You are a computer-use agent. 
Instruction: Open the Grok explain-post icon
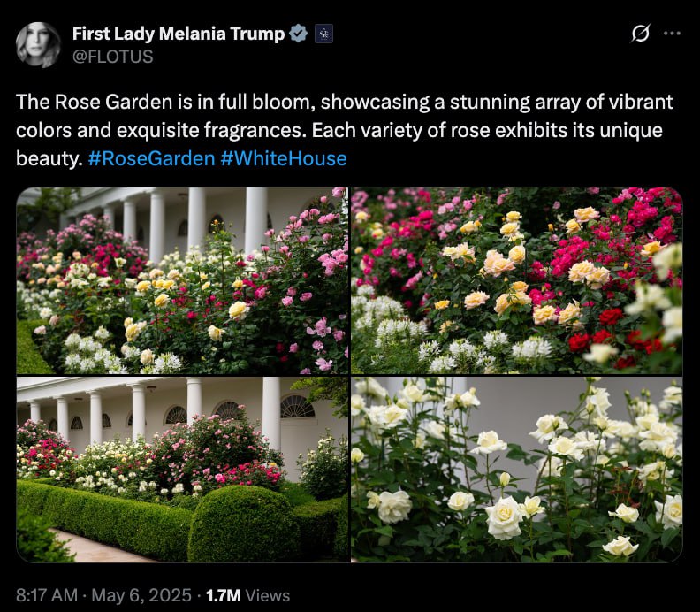[x=640, y=34]
